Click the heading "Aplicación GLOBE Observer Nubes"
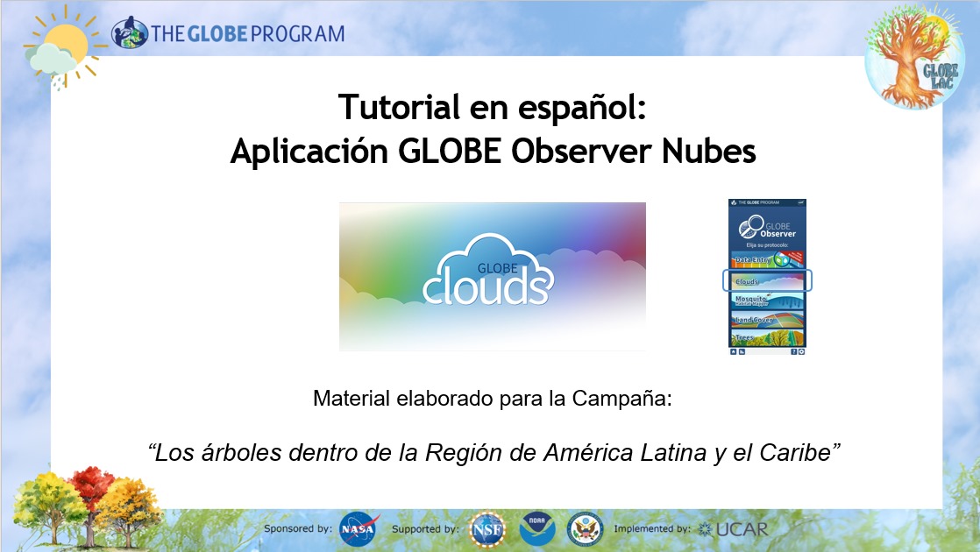Viewport: 980px width, 552px height. pos(494,151)
